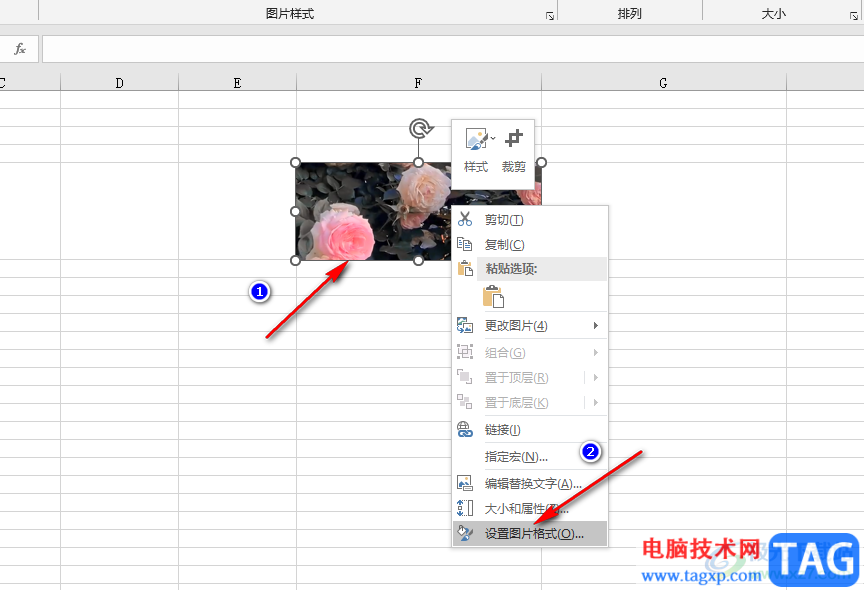864x590 pixels.
Task: Click the top-right resize handle of picture
Action: [542, 163]
